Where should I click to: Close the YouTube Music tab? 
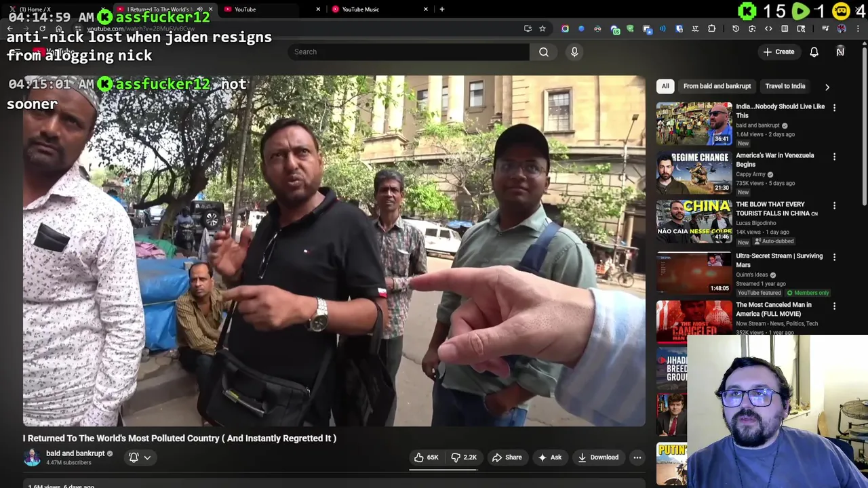click(426, 9)
